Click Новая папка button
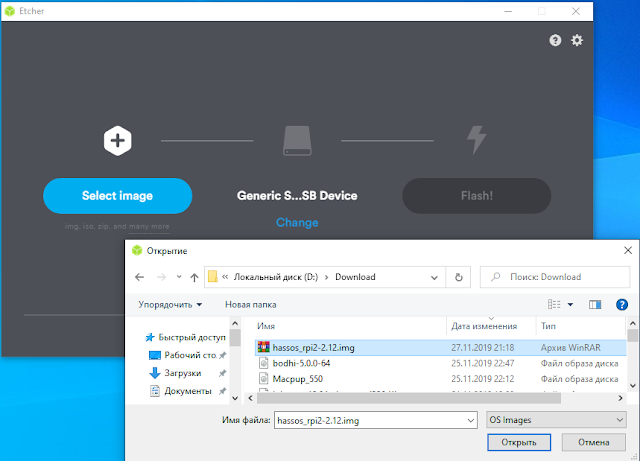Screen dimensions: 640x461 coord(251,305)
